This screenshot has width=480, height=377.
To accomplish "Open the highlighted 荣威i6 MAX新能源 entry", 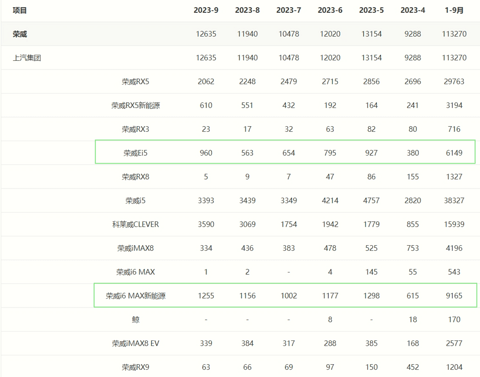I will (x=135, y=296).
